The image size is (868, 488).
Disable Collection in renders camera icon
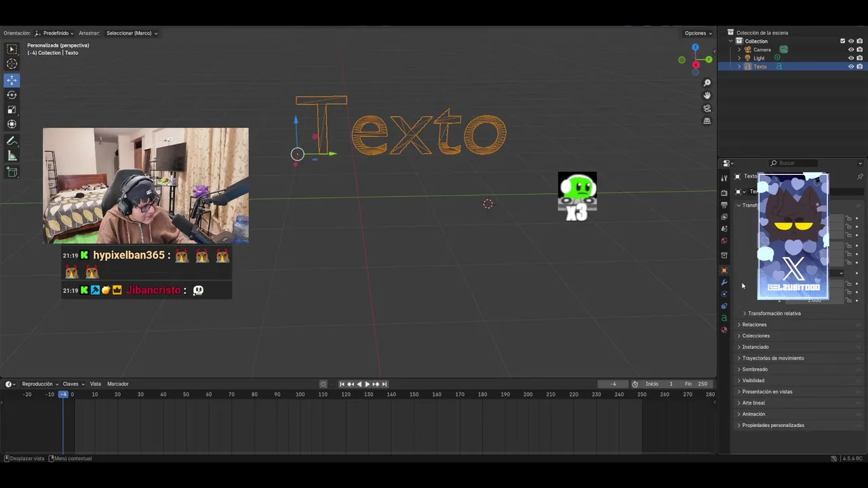pos(860,41)
